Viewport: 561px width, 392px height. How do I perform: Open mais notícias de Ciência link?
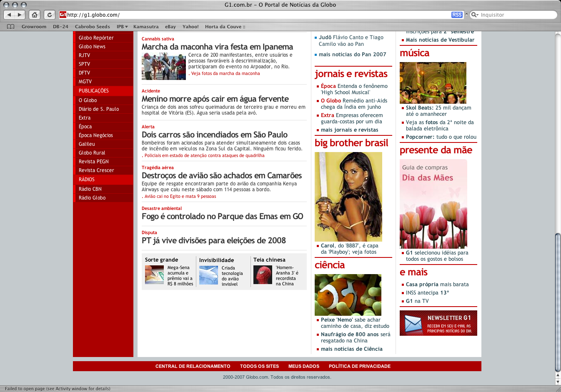click(x=351, y=349)
